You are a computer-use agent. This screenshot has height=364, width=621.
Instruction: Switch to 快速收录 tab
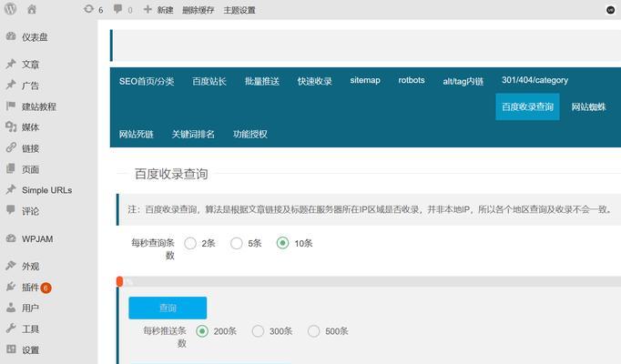point(314,81)
